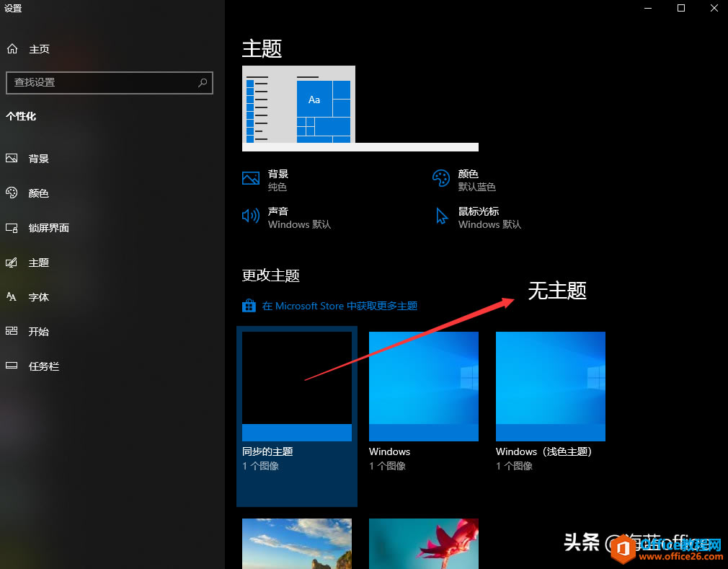Select the Windows（浅色主题）thumbnail
Screen dimensions: 728x569
550,386
